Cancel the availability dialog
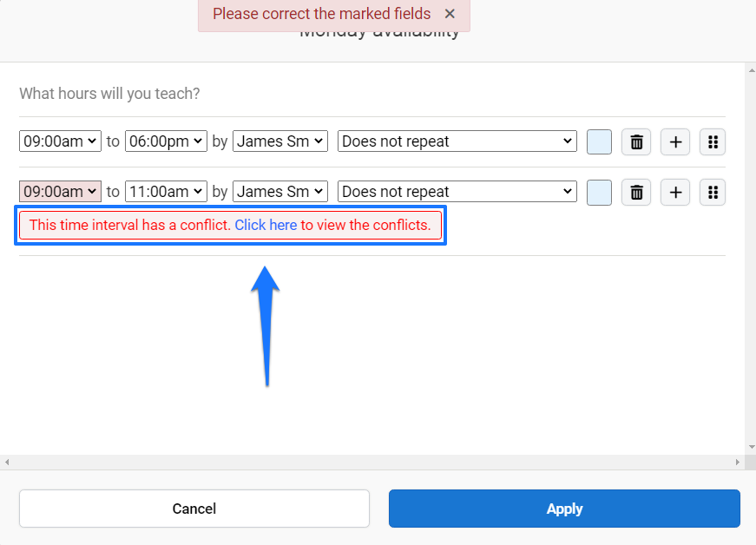This screenshot has height=545, width=756. click(194, 509)
